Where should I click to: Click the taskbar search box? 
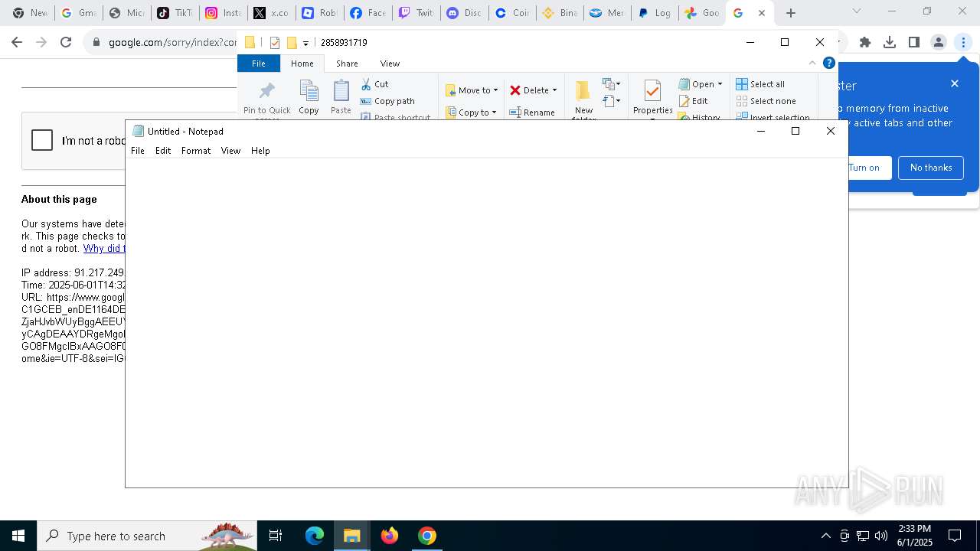click(x=147, y=536)
